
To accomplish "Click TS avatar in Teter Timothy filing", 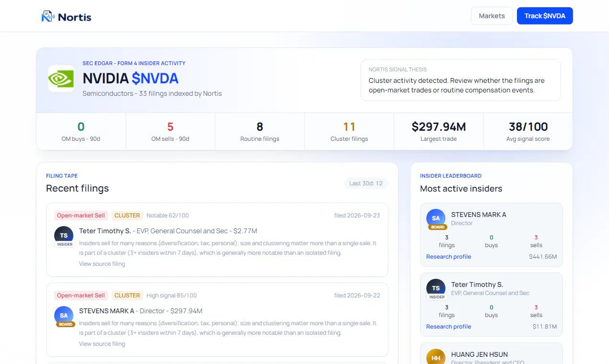I will [64, 235].
